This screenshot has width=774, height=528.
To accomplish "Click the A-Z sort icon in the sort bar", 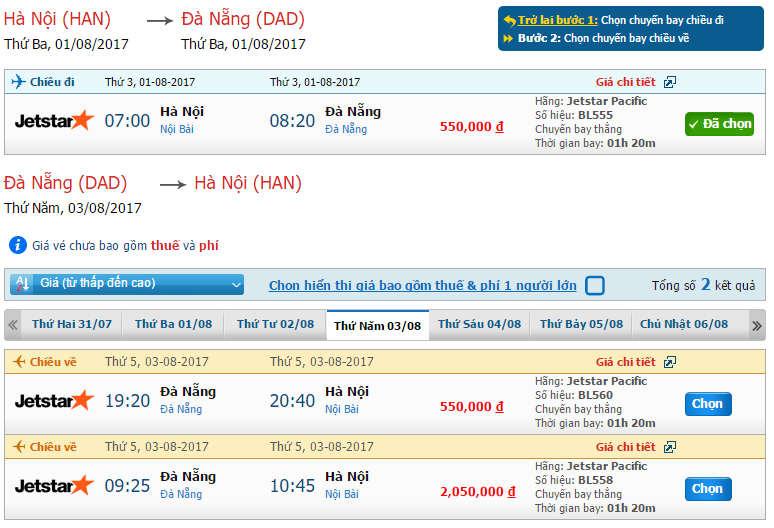I will click(x=22, y=284).
